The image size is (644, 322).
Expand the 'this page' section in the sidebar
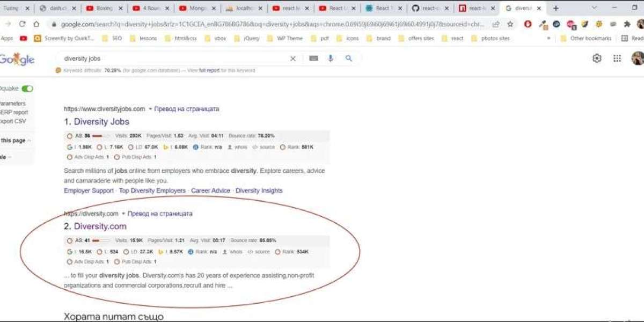coord(16,141)
